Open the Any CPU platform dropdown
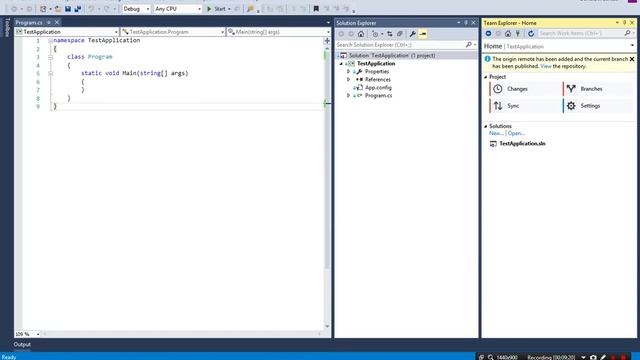640x360 pixels. (178, 9)
